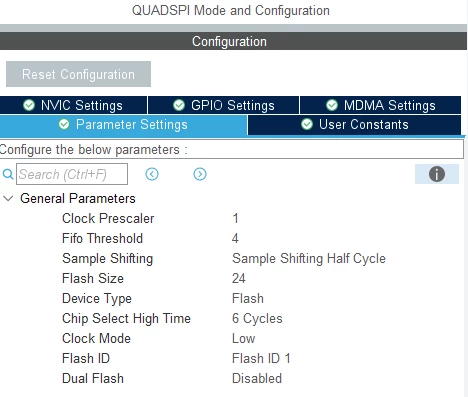
Task: Click the green check icon on NVIC Settings
Action: coord(29,105)
